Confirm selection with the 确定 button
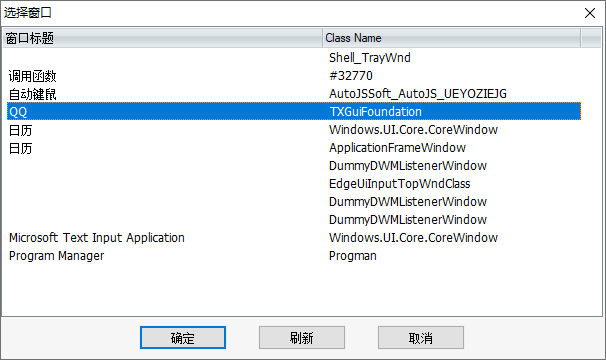606x360 pixels. click(x=183, y=338)
